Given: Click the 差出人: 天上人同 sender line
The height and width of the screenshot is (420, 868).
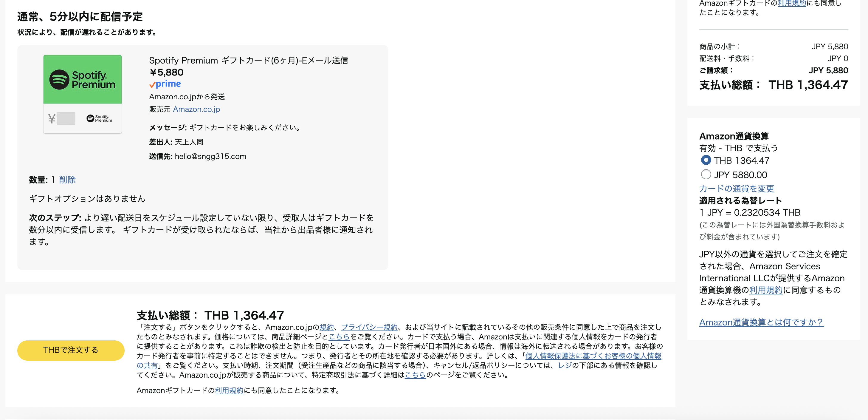Looking at the screenshot, I should 176,142.
